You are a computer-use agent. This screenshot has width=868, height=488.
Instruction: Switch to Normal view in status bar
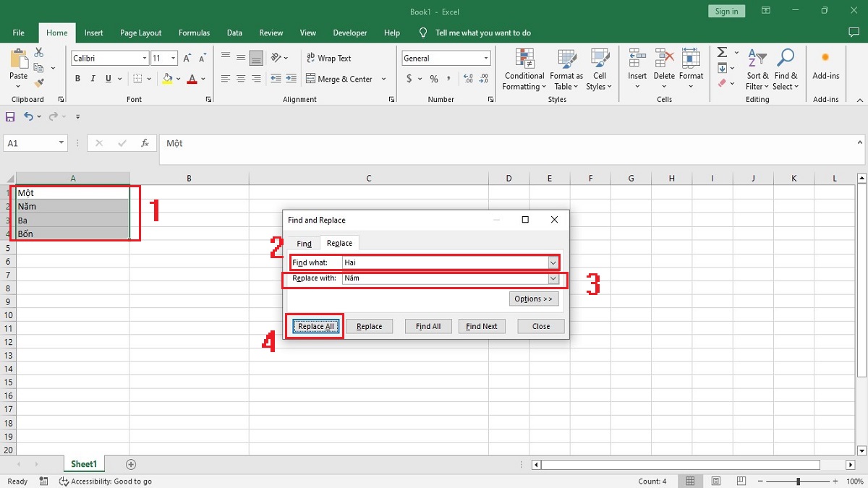click(x=691, y=481)
